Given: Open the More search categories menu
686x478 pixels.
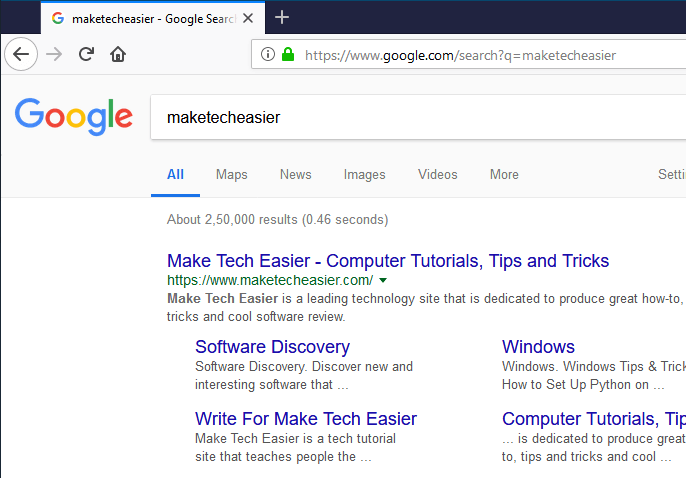Looking at the screenshot, I should (504, 174).
